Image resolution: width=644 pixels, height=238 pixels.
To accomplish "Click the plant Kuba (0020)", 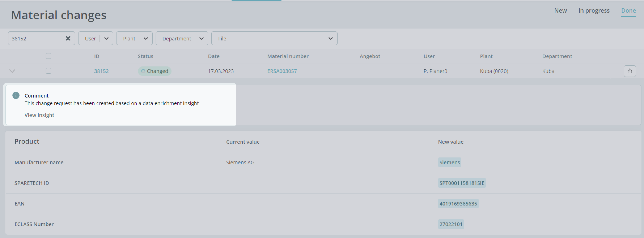I will click(x=494, y=71).
